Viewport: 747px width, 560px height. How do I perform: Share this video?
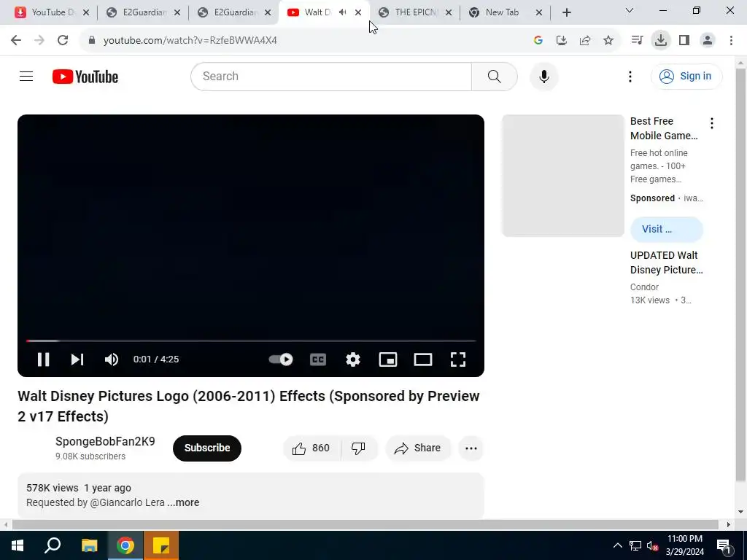click(x=418, y=448)
